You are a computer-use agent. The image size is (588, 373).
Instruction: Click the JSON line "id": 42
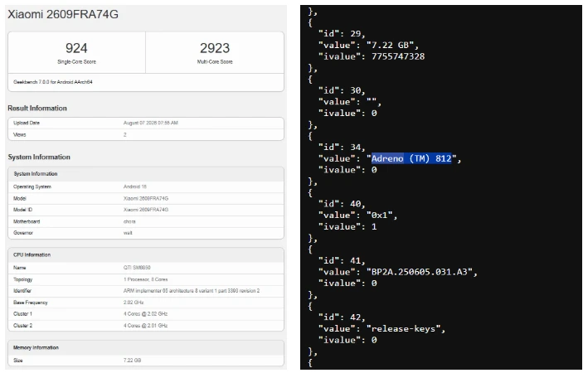coord(342,317)
